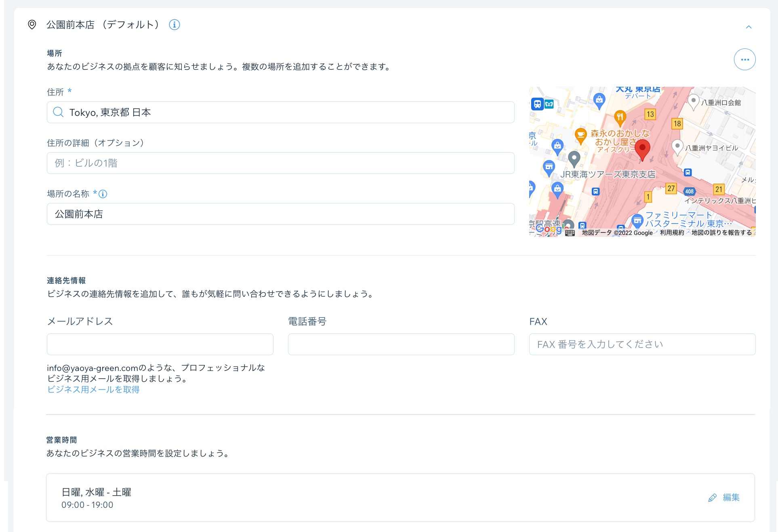778x532 pixels.
Task: Click the yellow exit 13 marker on map
Action: (x=650, y=114)
